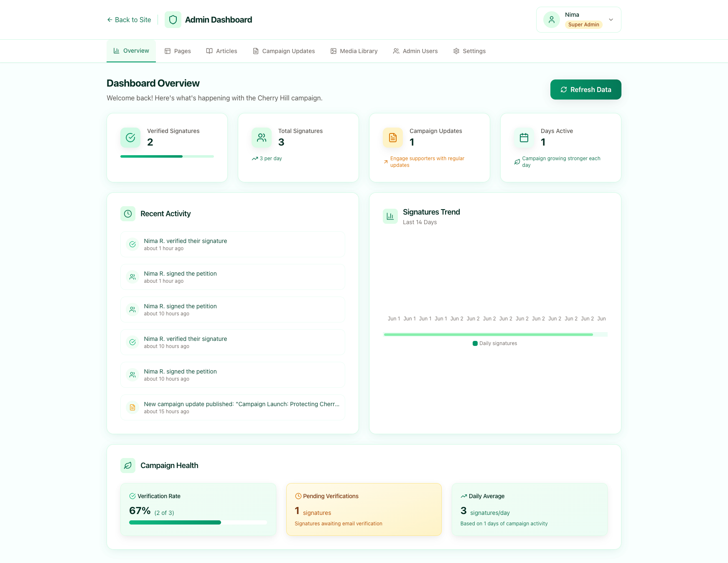This screenshot has height=563, width=728.
Task: Open the Pages tab
Action: pyautogui.click(x=178, y=51)
